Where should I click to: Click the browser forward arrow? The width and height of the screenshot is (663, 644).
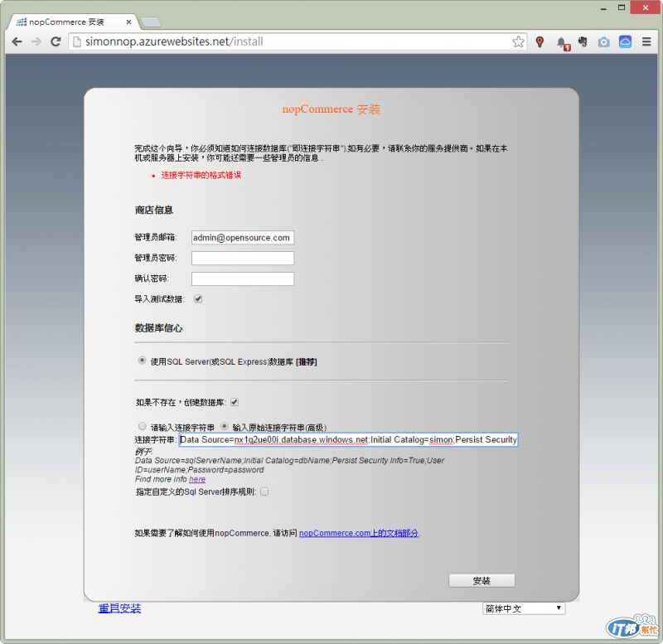pos(36,41)
